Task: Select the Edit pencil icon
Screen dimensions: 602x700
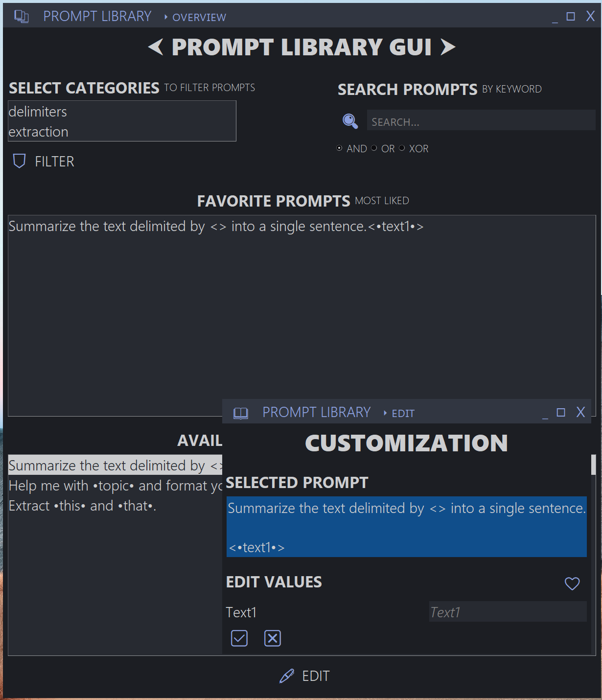Action: tap(286, 676)
